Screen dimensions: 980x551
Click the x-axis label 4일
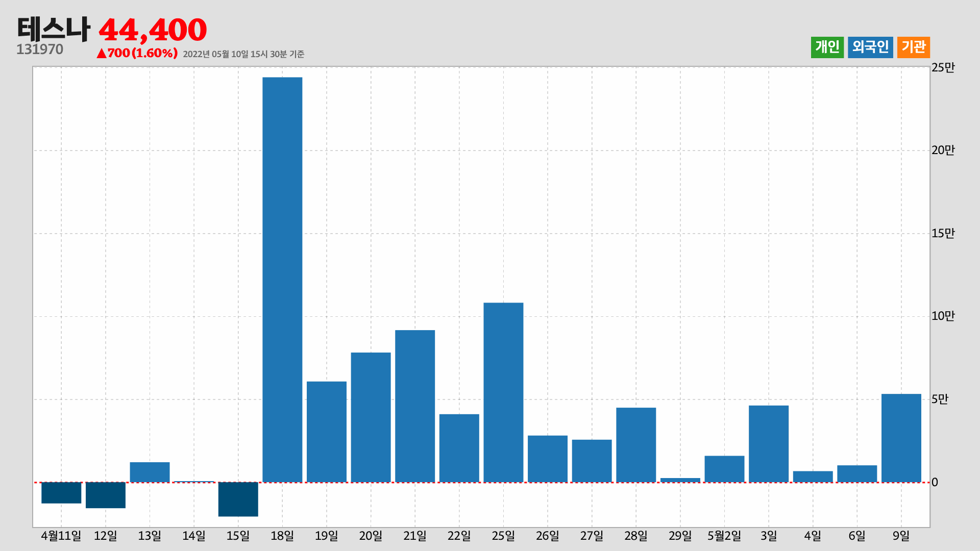[x=813, y=536]
